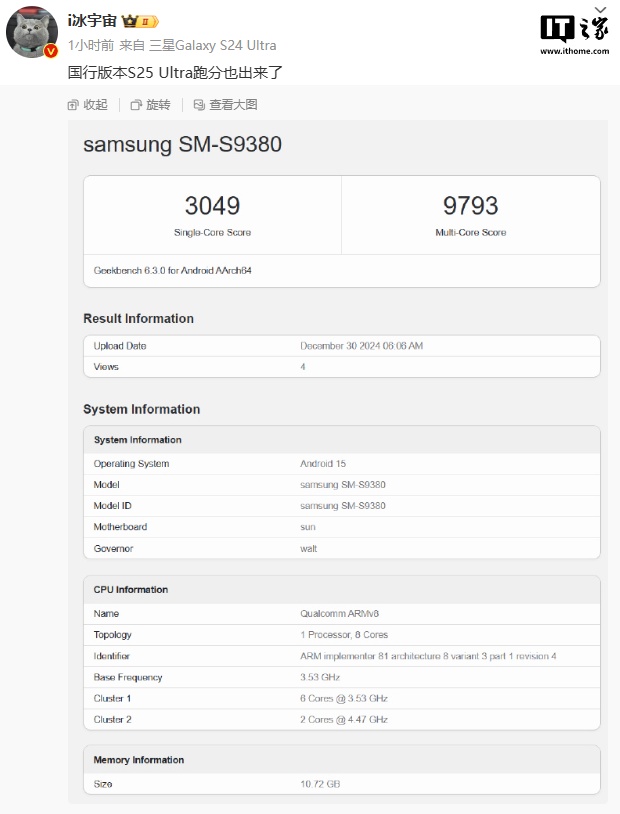Click the orange verified V badge
The width and height of the screenshot is (620, 814).
click(50, 51)
